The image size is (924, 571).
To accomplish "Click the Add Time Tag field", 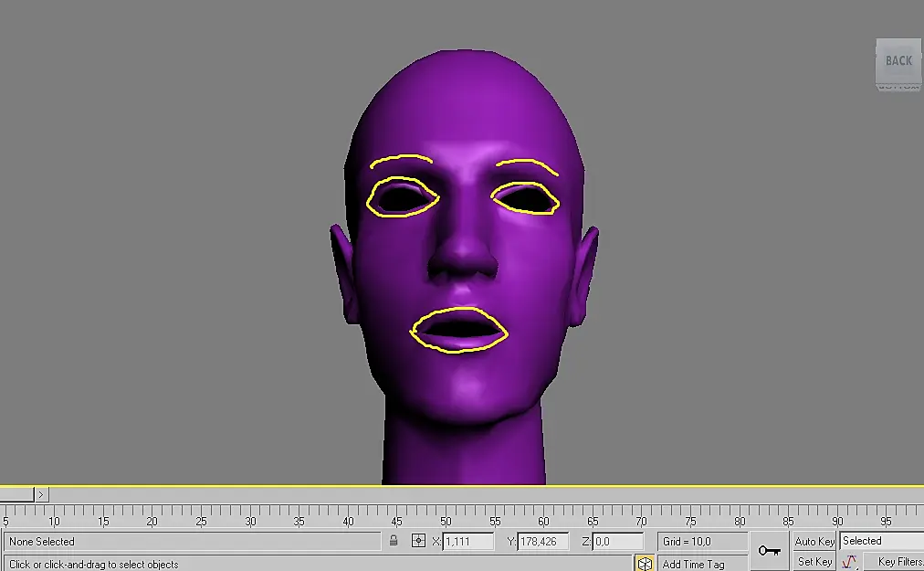I will click(702, 565).
